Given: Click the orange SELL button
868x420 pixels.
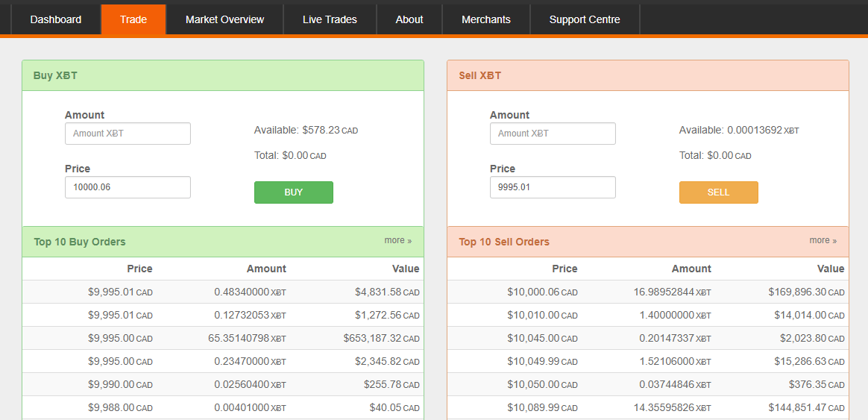Looking at the screenshot, I should pos(719,192).
